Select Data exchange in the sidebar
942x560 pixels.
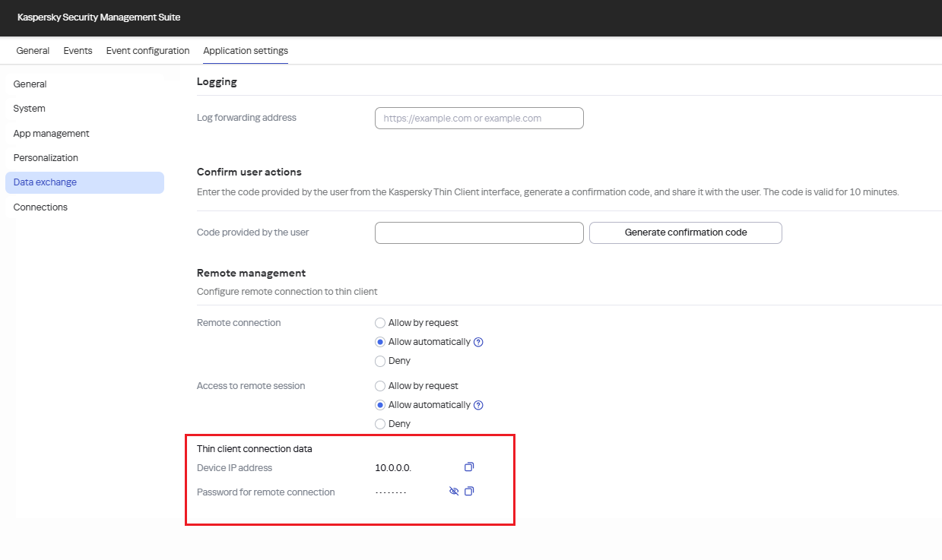[46, 182]
